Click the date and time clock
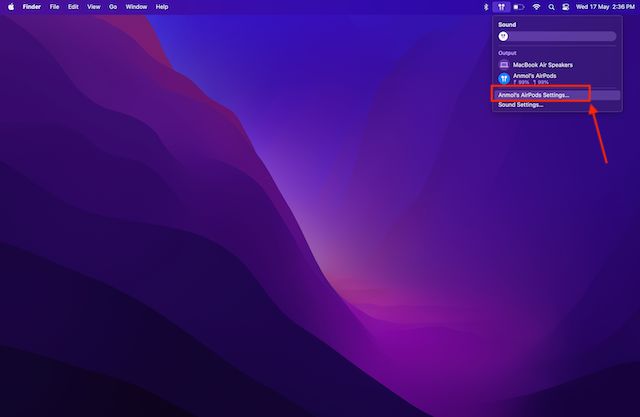The width and height of the screenshot is (640, 417). click(x=604, y=6)
